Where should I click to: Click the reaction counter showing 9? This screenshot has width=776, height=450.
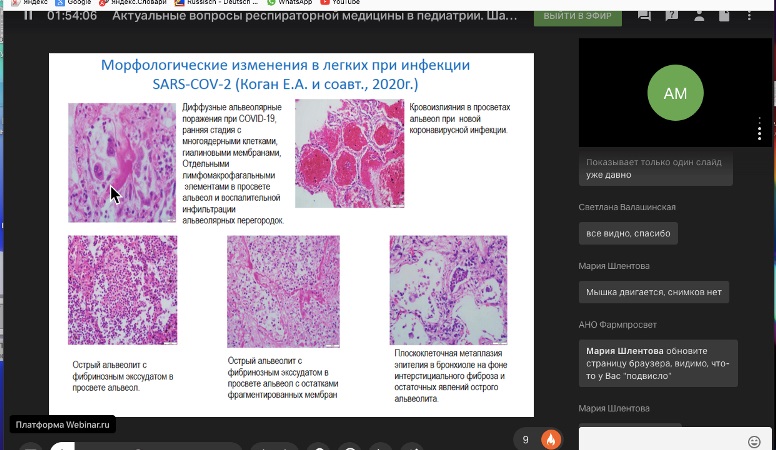tap(526, 439)
